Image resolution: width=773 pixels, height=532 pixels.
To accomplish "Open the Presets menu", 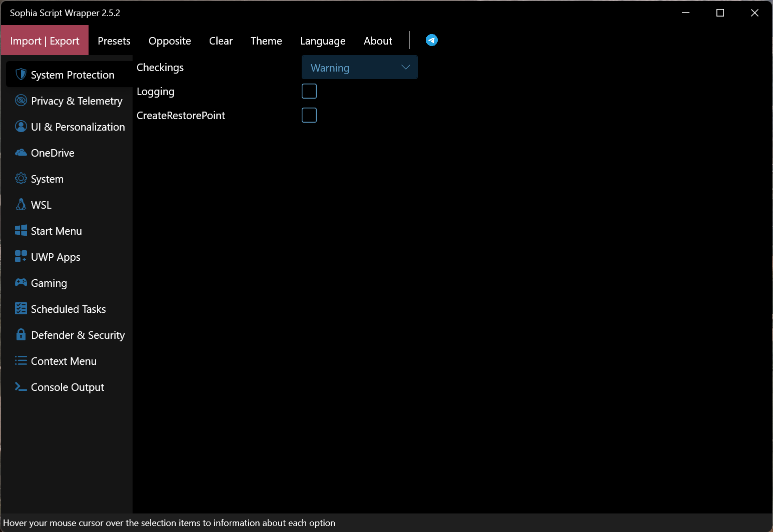I will point(114,41).
